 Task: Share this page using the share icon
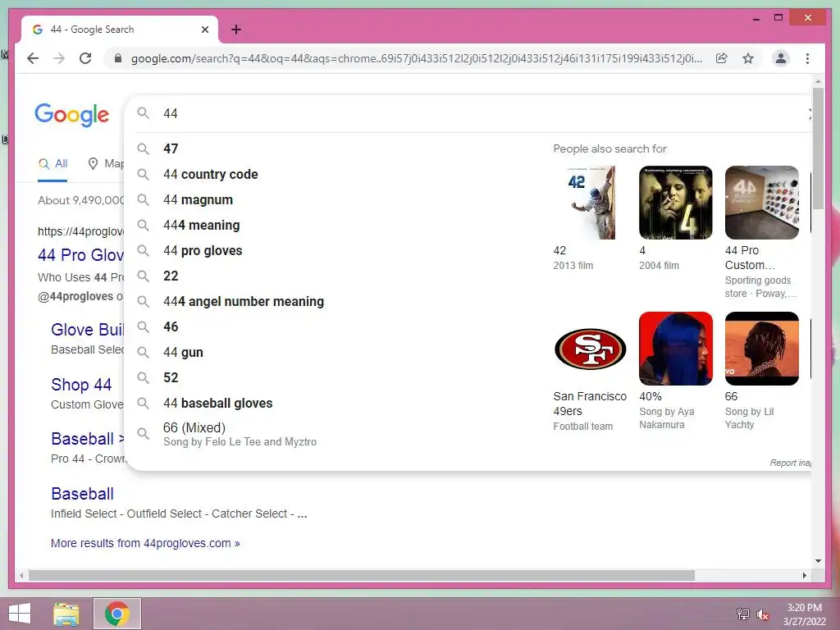[x=722, y=58]
